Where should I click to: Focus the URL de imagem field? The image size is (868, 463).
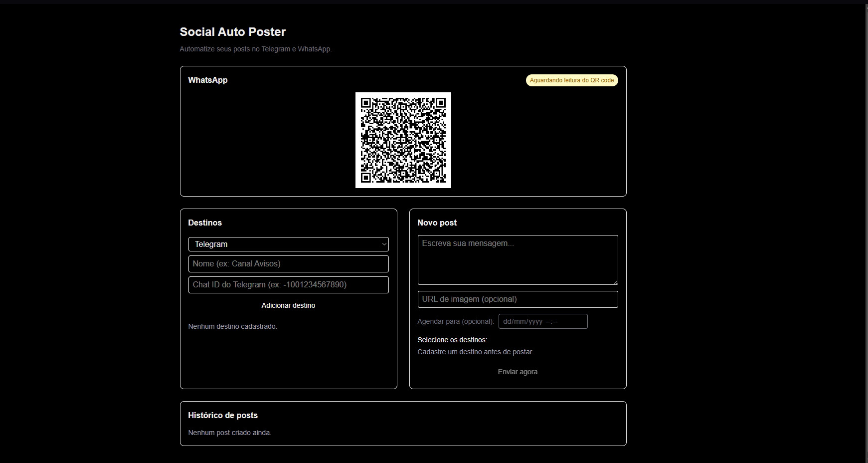(518, 299)
